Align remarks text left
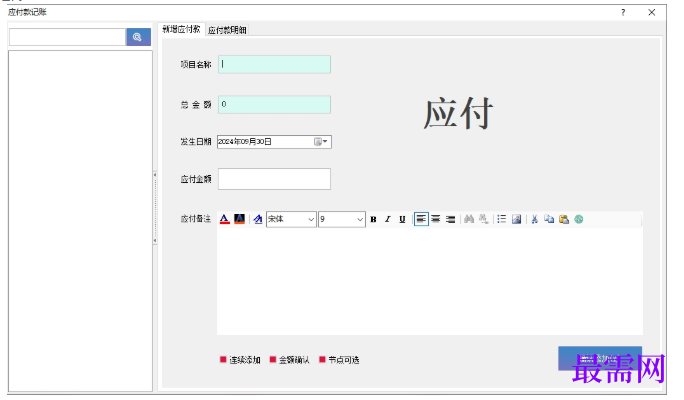684x400 pixels. pyautogui.click(x=421, y=219)
